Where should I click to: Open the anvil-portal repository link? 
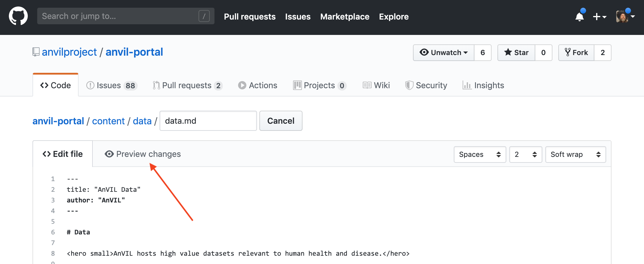click(134, 52)
